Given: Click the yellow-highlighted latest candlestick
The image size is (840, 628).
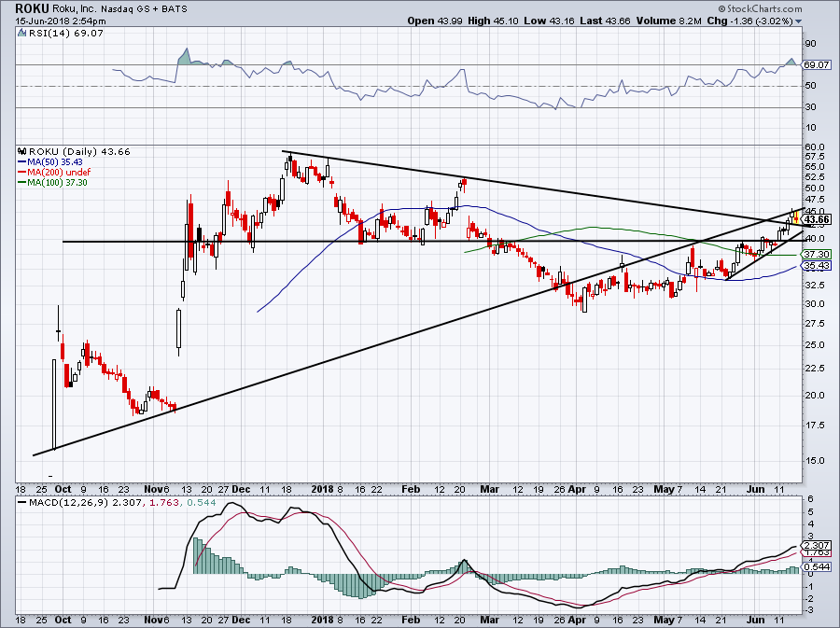Looking at the screenshot, I should tap(797, 216).
